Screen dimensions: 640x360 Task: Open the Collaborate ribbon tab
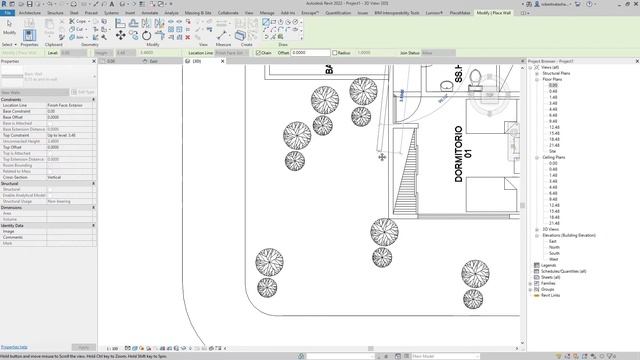(x=228, y=13)
